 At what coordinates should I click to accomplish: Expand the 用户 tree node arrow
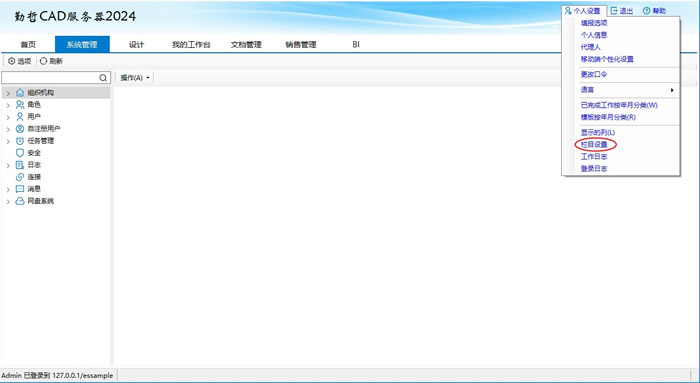point(8,117)
